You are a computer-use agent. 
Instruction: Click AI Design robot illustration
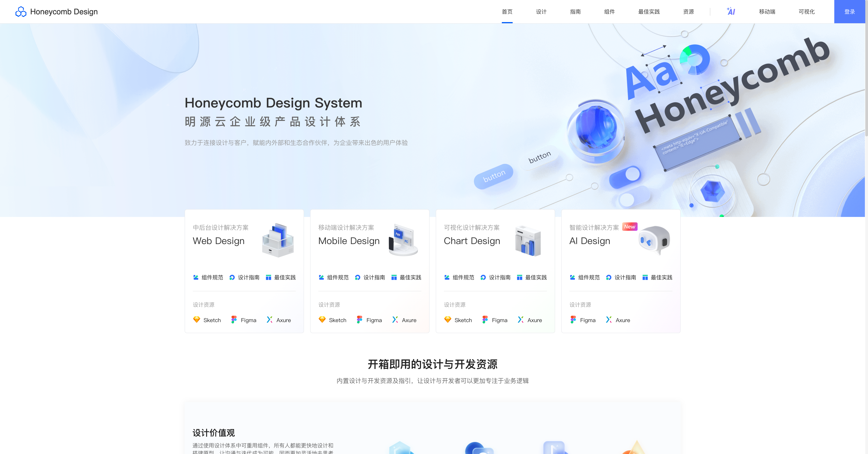point(654,240)
